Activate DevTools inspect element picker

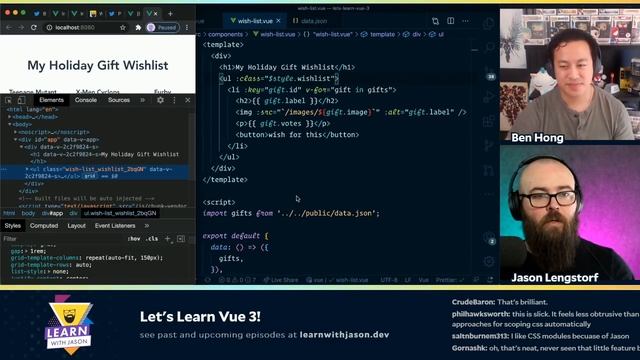coord(9,100)
